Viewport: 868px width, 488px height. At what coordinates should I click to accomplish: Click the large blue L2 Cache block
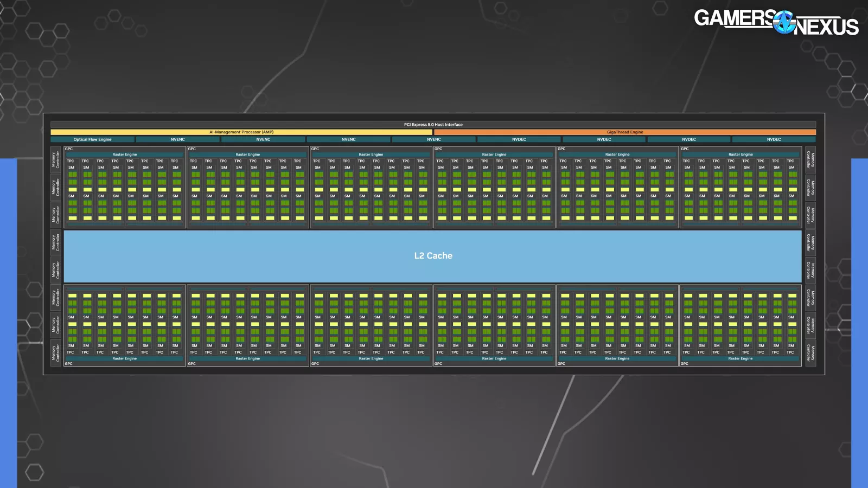tap(433, 256)
